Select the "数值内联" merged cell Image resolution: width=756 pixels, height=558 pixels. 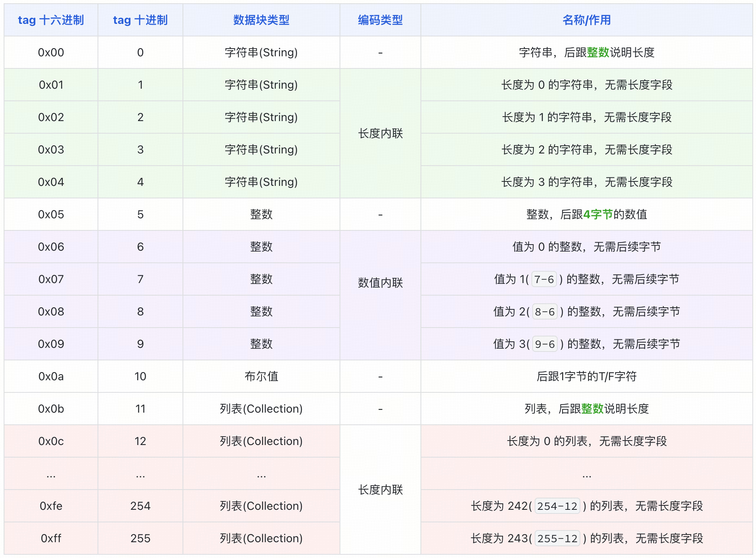click(x=380, y=283)
